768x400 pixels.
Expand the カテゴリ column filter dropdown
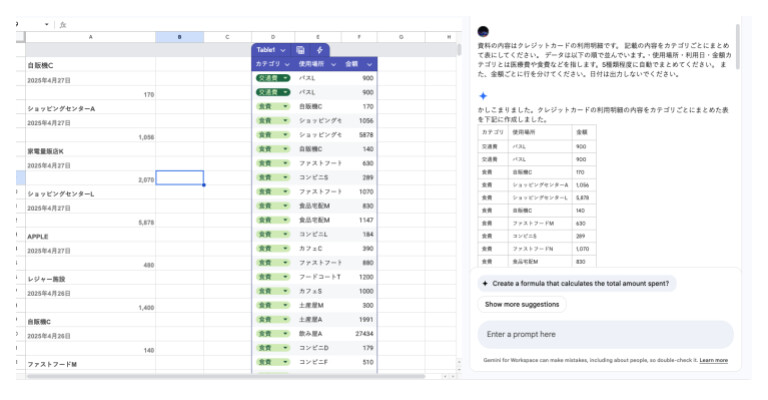tap(288, 64)
